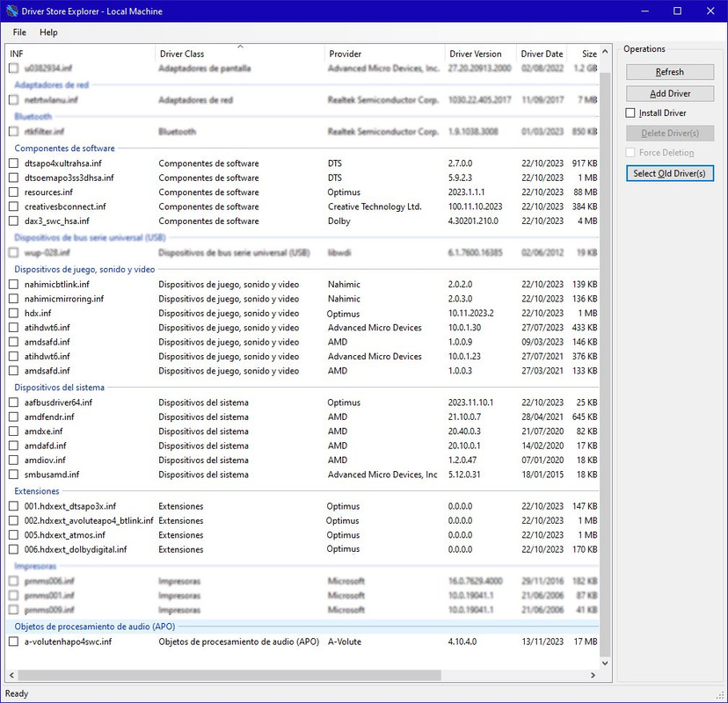Check the 005.hdxext_atmos.inf checkbox

pyautogui.click(x=13, y=534)
